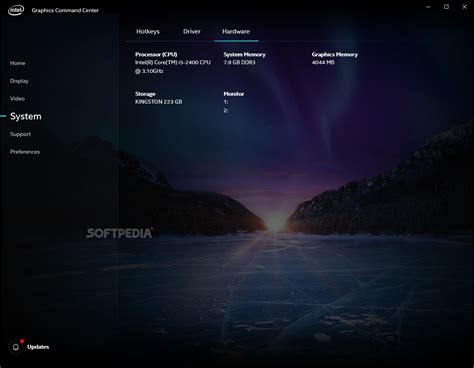
Task: Open the Support section
Action: tap(20, 134)
